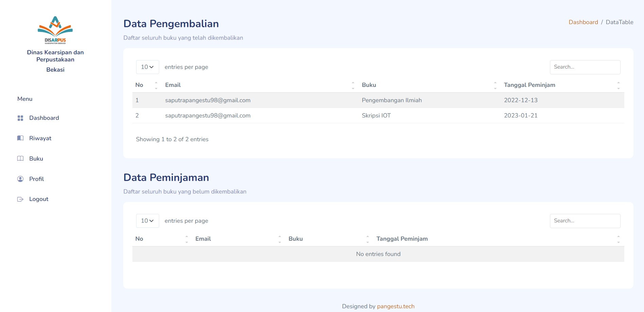Click the Riwayat book icon in the sidebar

pyautogui.click(x=20, y=138)
